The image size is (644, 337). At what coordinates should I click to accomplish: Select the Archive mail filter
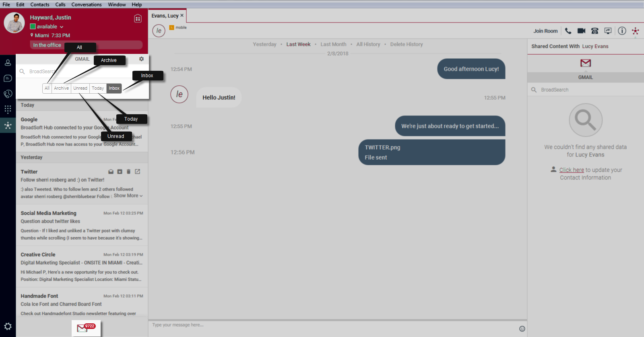(61, 88)
